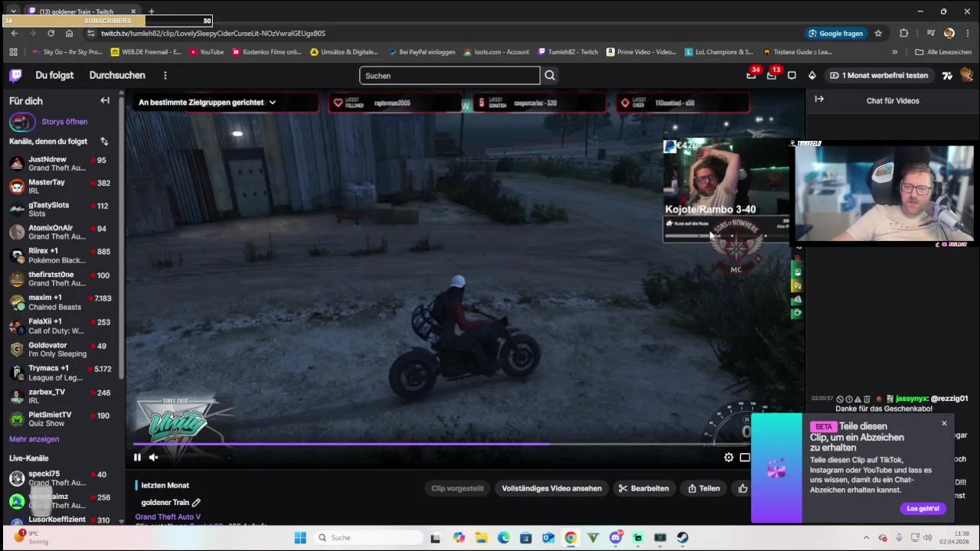Open the YouTube bookmark
This screenshot has width=980, height=551.
coord(206,52)
